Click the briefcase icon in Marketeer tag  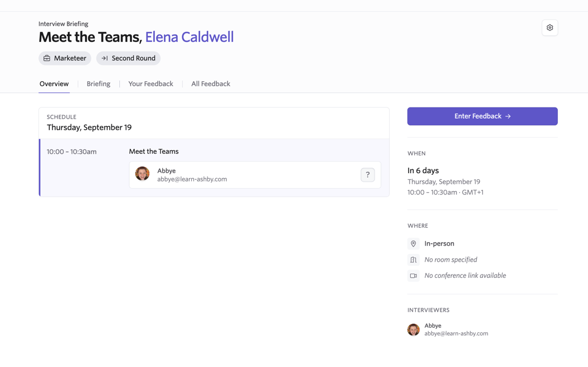(47, 58)
